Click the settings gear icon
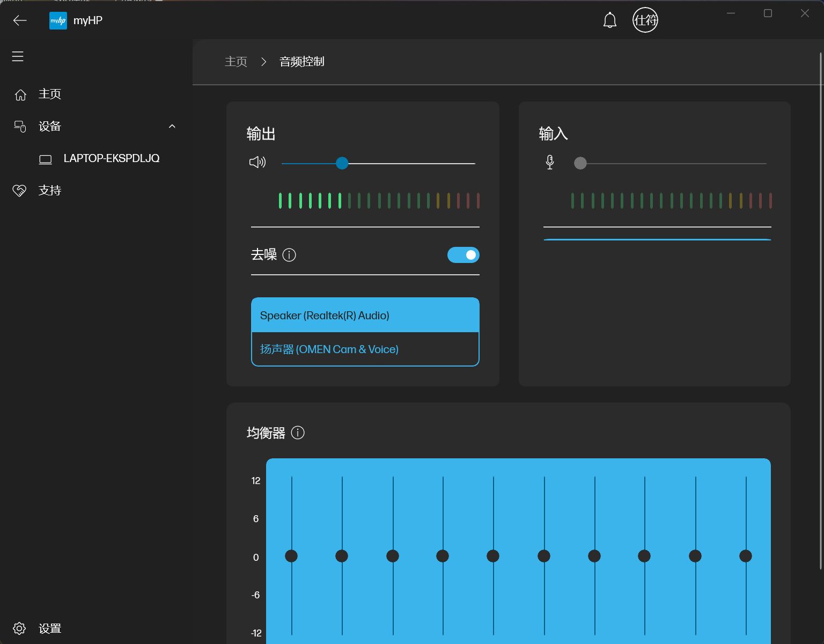Viewport: 824px width, 644px height. [19, 628]
